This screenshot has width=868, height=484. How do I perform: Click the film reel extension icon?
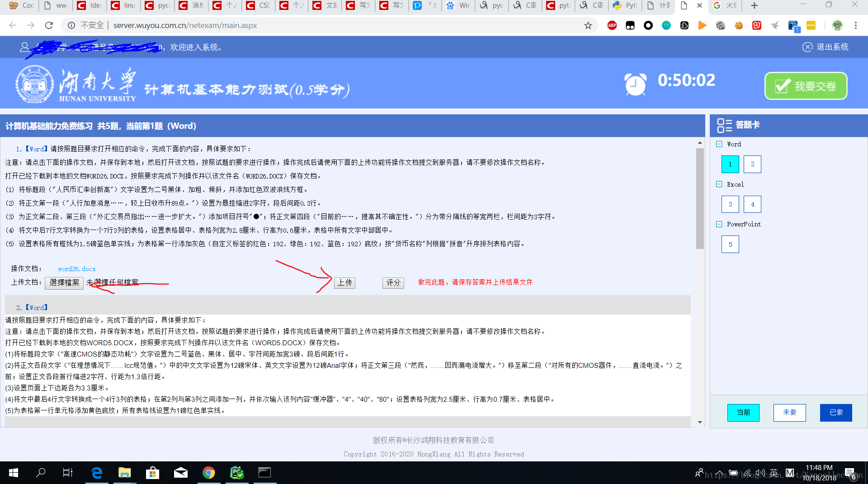tap(721, 25)
